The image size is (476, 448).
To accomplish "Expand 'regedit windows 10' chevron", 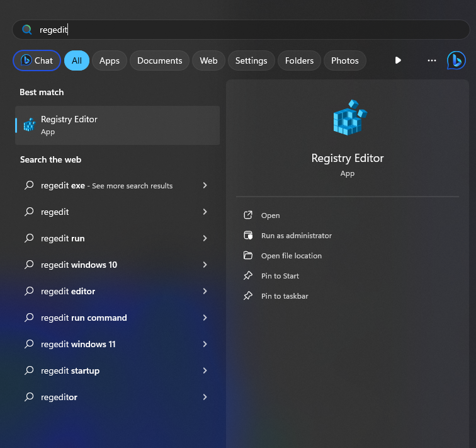I will (205, 265).
